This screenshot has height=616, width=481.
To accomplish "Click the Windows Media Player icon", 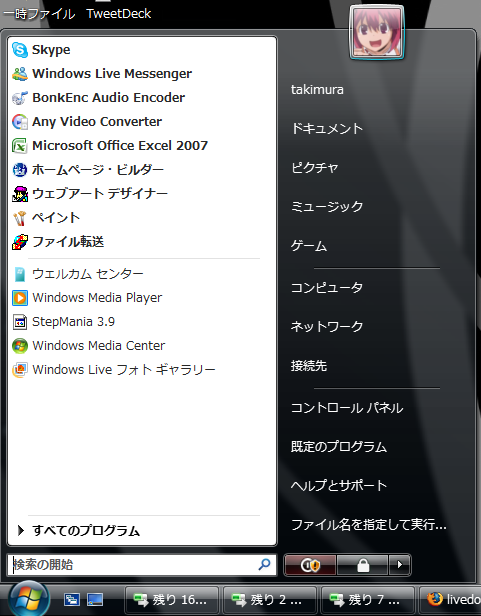I will click(20, 298).
